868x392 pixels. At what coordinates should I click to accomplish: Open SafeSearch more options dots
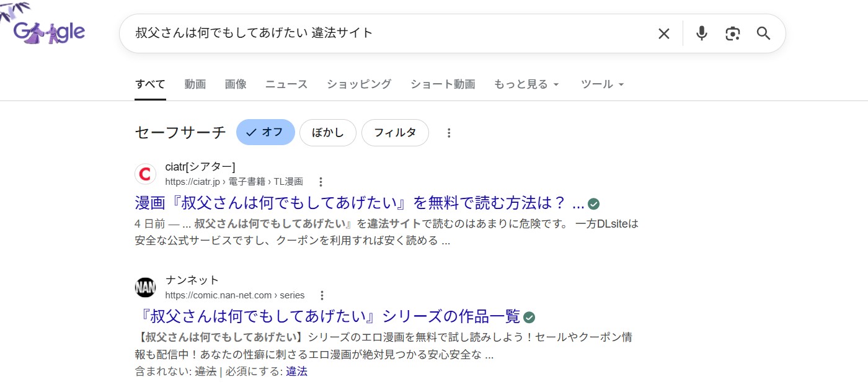click(x=449, y=133)
